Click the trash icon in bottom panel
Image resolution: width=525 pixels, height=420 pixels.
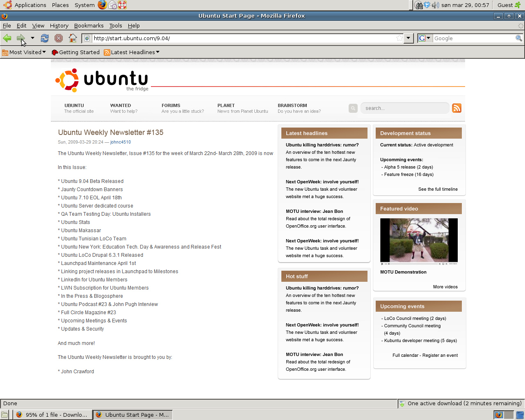[x=520, y=415]
